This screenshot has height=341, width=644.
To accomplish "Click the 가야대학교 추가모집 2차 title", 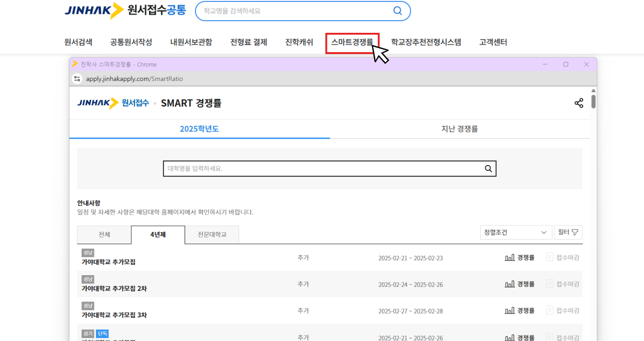I will tap(114, 288).
